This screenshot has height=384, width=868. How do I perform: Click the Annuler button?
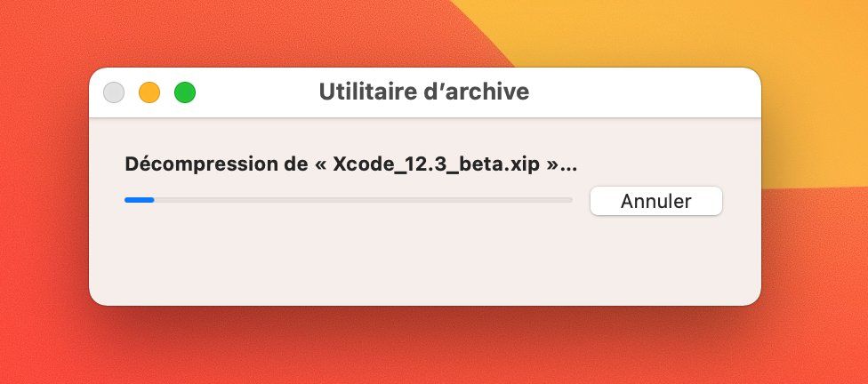656,201
